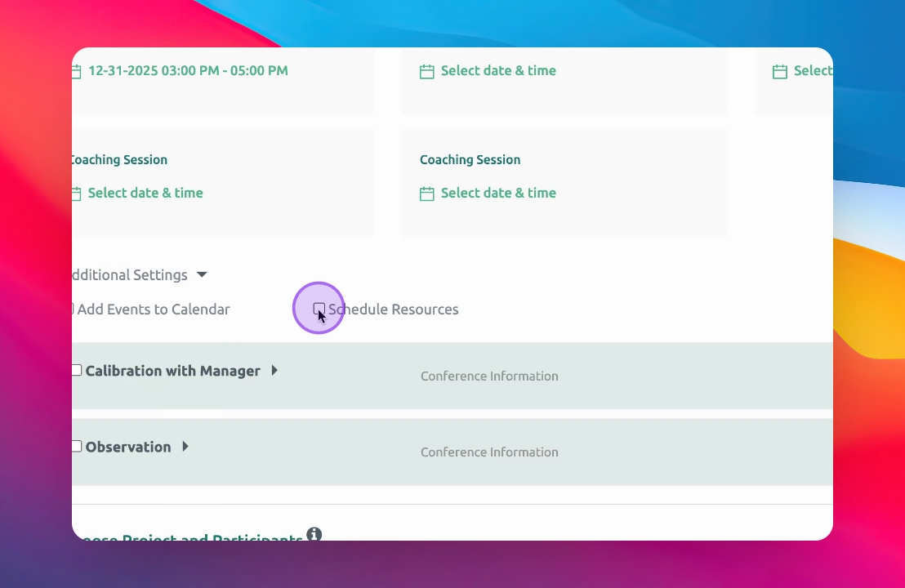
Task: Expand the Observation section arrow
Action: pos(185,446)
